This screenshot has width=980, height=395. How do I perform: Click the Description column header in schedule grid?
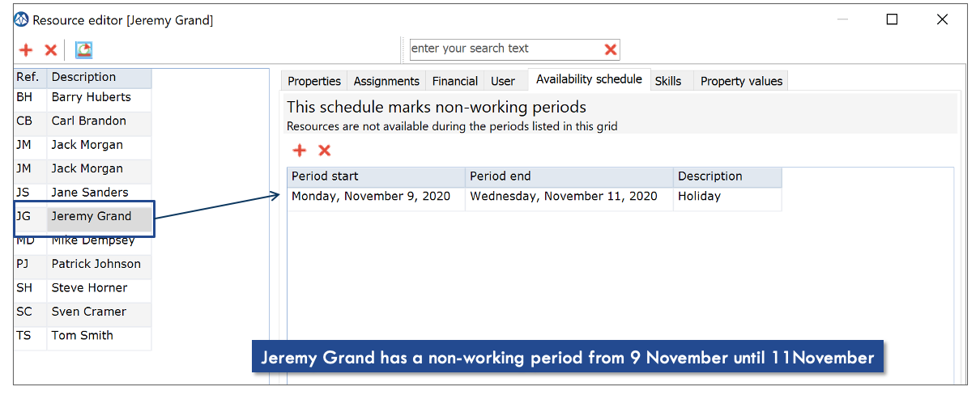727,176
